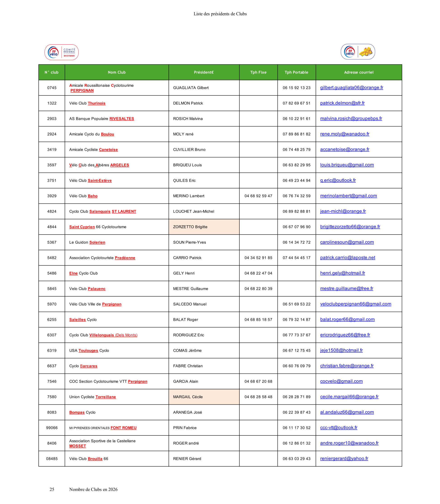Click the FF Vélo Comité Régional Occitanie logo
The image size is (440, 504).
61,52
